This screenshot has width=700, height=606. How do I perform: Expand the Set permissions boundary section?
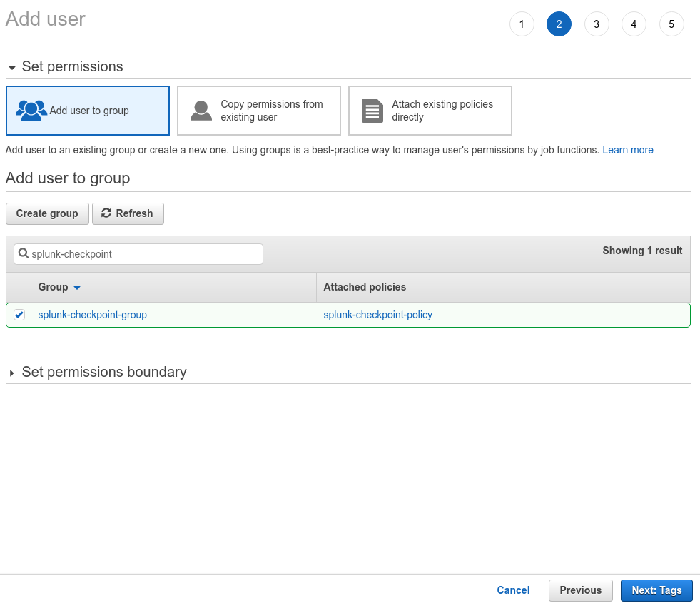point(11,373)
